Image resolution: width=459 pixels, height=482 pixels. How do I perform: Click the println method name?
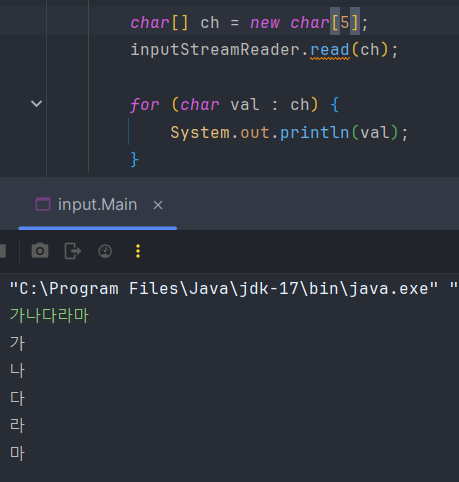314,132
